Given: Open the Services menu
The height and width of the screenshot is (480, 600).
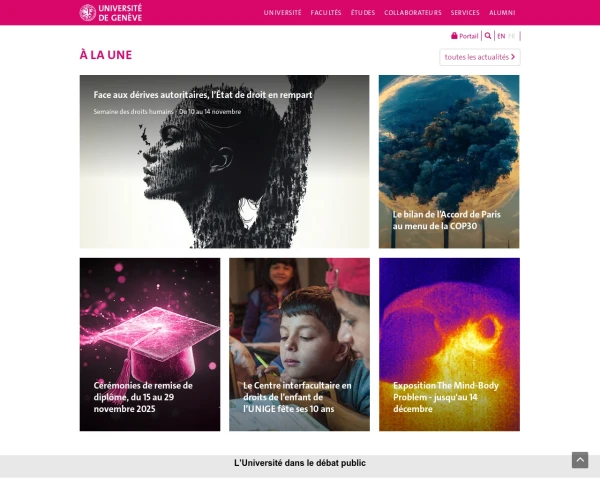Looking at the screenshot, I should pos(465,13).
